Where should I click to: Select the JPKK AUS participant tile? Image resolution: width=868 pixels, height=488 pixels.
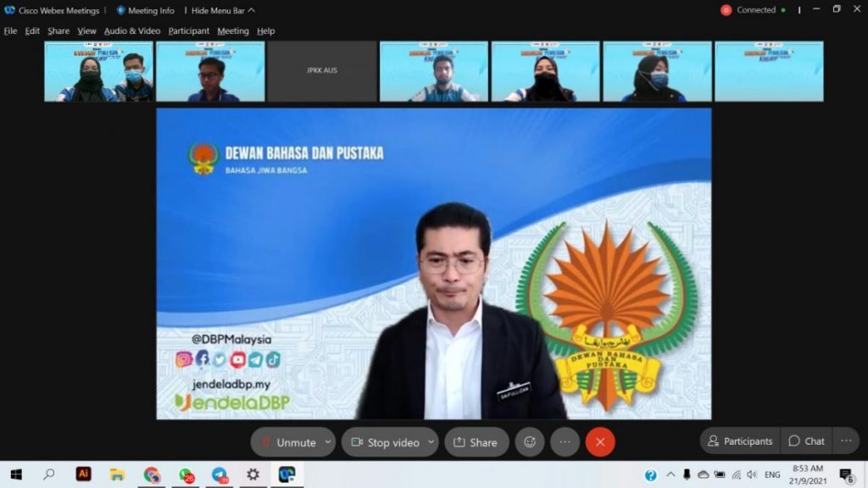coord(321,71)
